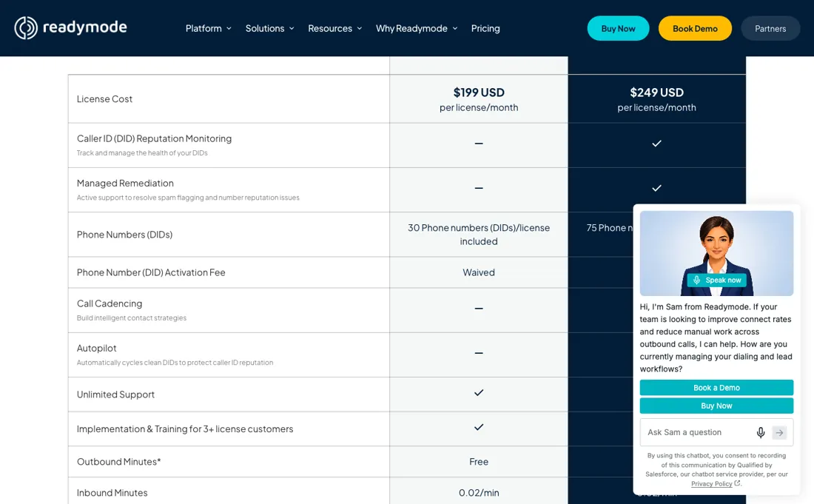
Task: Expand the Platform menu
Action: tap(208, 29)
